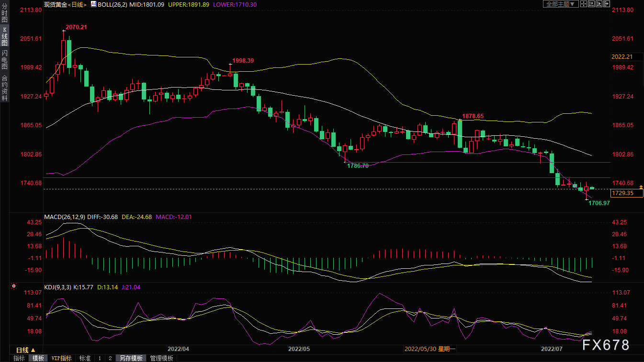The image size is (644, 362).
Task: Click the MACD(26,12,9) indicator label
Action: [x=64, y=217]
